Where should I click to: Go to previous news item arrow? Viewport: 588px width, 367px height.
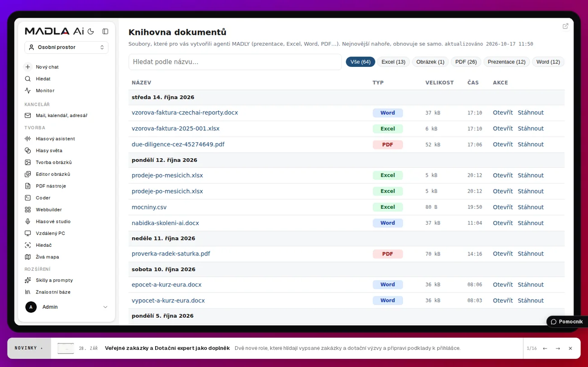click(x=545, y=348)
